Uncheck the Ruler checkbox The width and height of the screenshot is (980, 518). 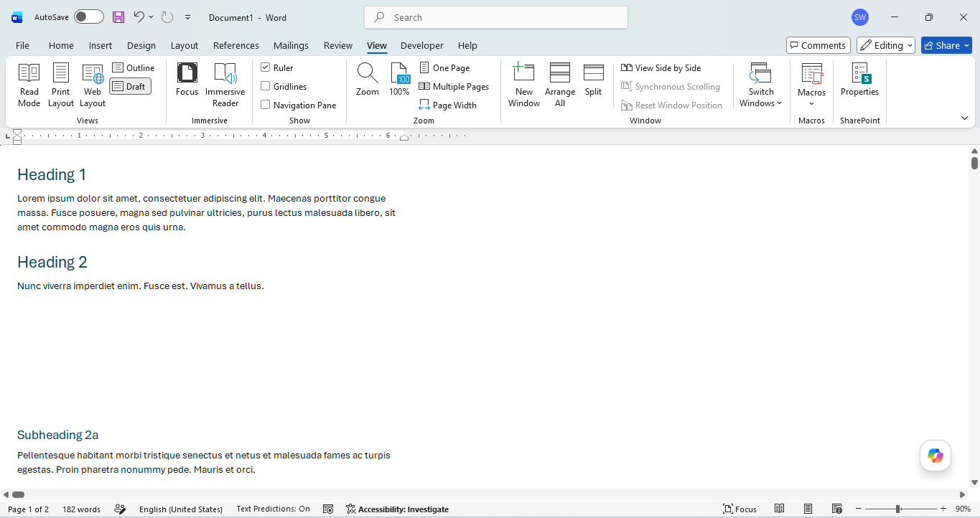pos(266,67)
